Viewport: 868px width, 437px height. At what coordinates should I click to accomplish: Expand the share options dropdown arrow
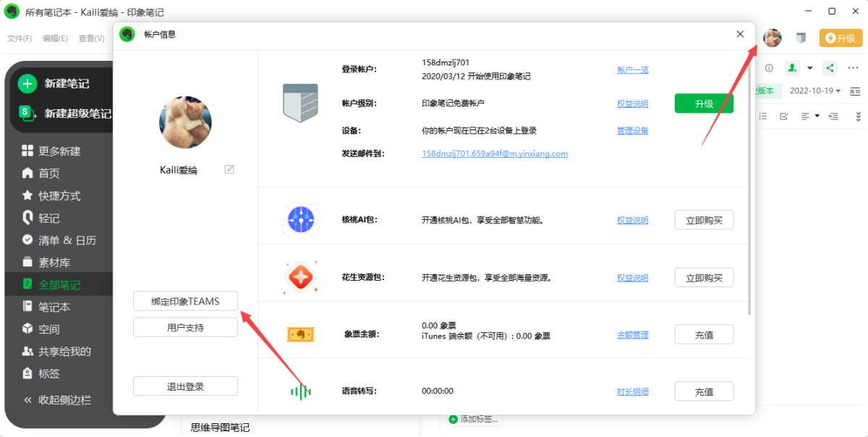tap(810, 68)
